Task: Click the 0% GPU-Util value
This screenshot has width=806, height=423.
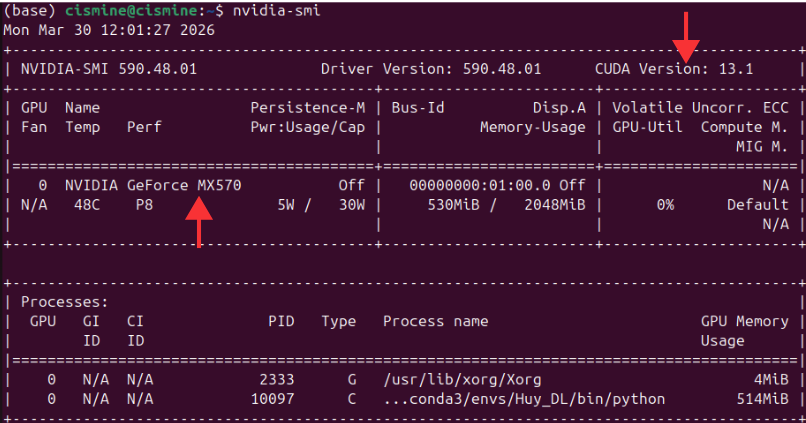Action: tap(665, 204)
